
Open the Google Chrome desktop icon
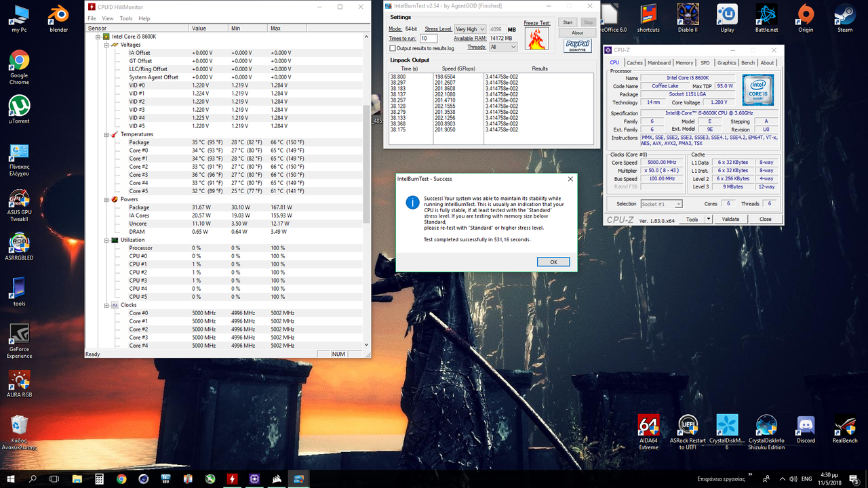click(x=19, y=67)
